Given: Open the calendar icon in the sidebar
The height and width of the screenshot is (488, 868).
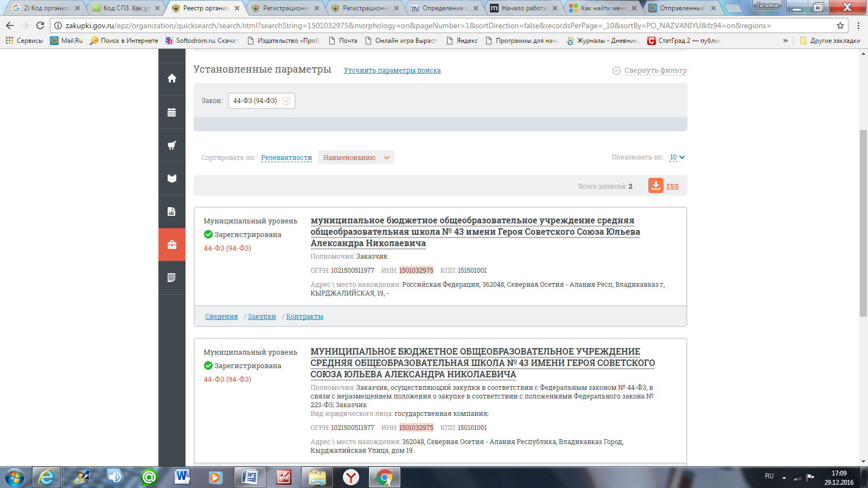Looking at the screenshot, I should 172,112.
